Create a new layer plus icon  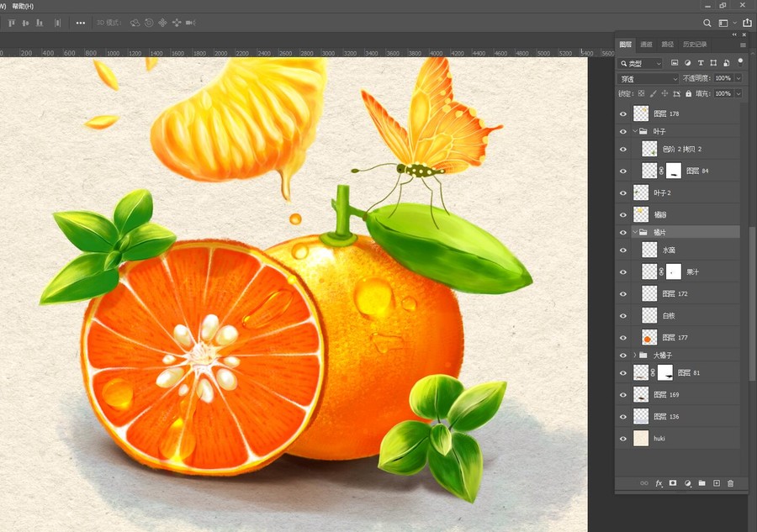click(717, 482)
